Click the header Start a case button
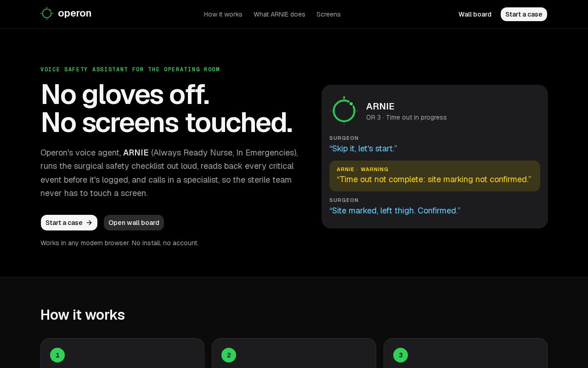 pos(524,14)
